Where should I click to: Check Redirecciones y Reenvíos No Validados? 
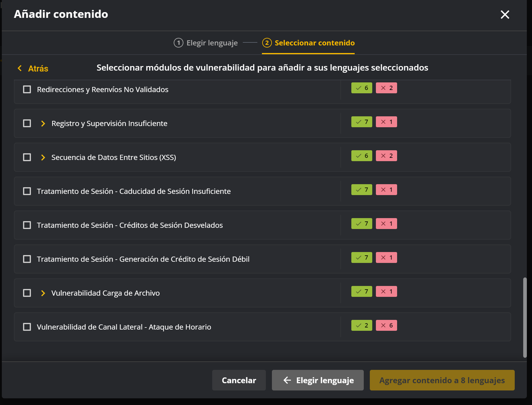27,89
